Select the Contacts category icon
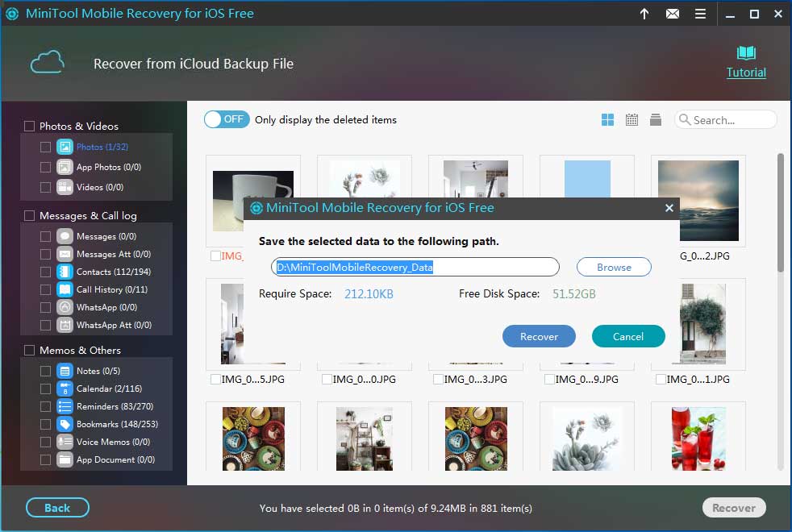 (x=65, y=272)
